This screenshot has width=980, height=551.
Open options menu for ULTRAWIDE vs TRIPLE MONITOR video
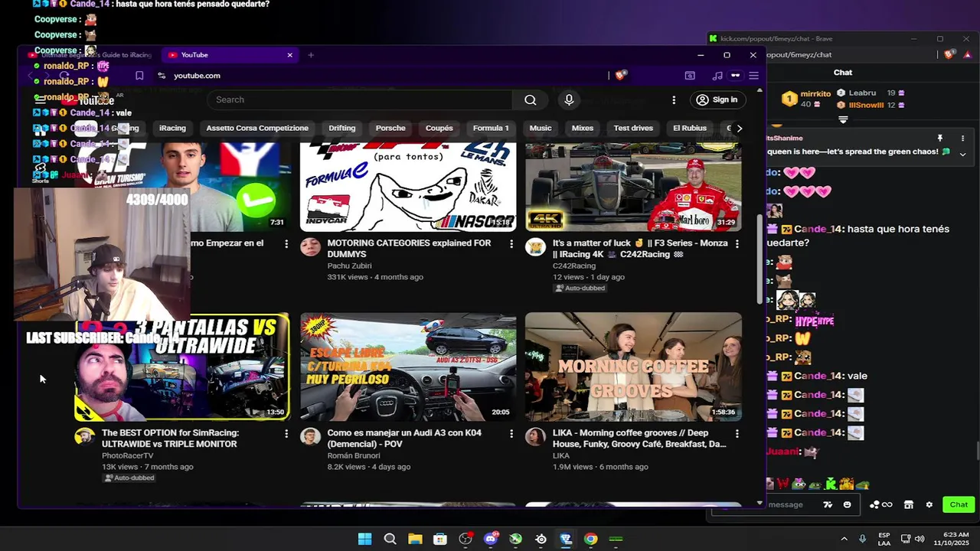click(286, 433)
